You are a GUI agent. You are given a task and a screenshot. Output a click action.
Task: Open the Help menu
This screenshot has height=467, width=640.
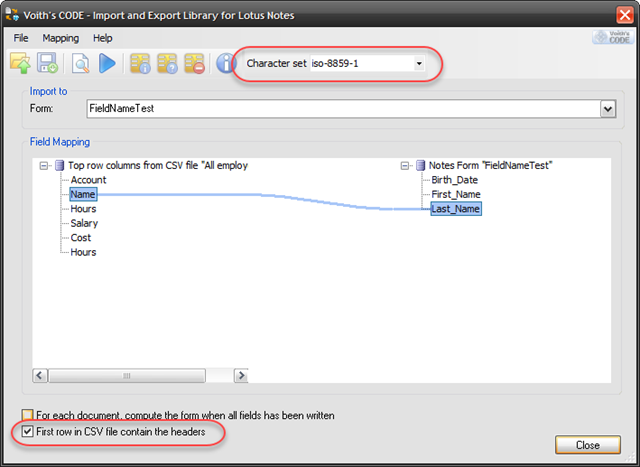click(x=102, y=38)
